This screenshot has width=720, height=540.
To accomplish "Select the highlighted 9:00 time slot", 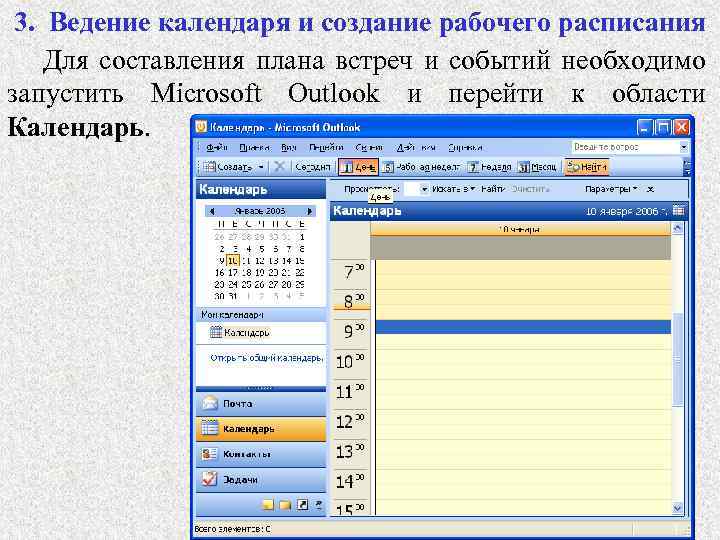I will [523, 327].
